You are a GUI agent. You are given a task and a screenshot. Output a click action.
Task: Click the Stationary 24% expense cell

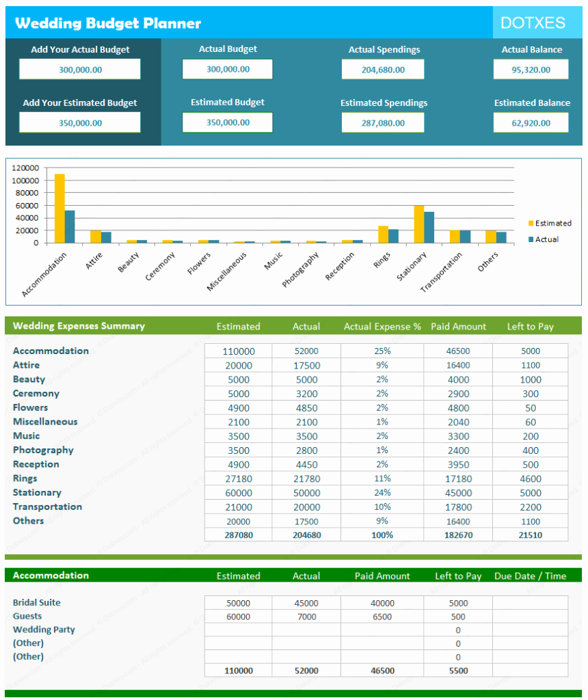382,493
